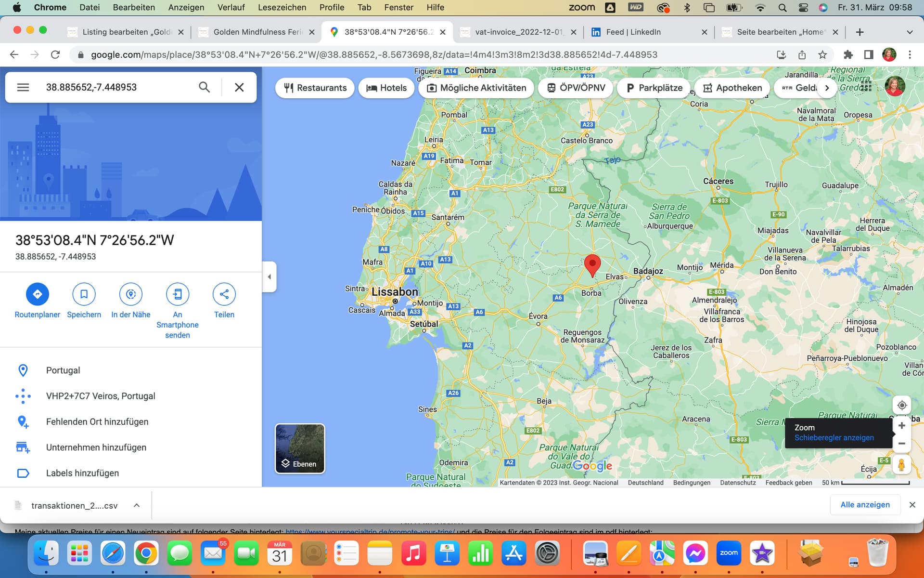
Task: Click the Bedingungen footer link
Action: point(692,483)
